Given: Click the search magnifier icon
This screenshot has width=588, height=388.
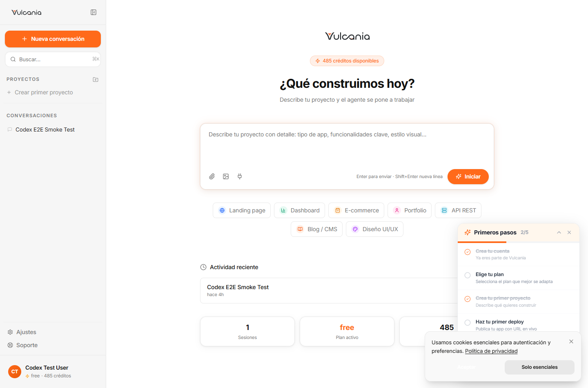Looking at the screenshot, I should pyautogui.click(x=13, y=59).
